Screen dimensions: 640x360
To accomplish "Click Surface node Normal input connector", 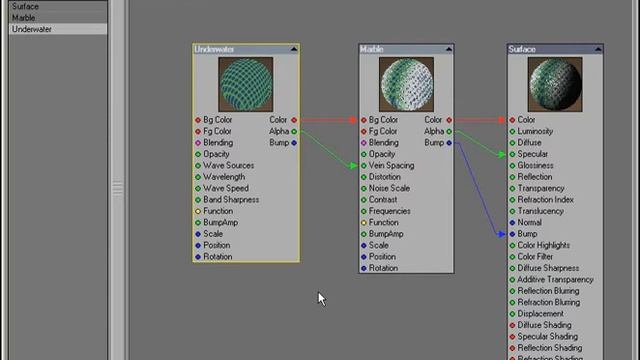I will [512, 223].
